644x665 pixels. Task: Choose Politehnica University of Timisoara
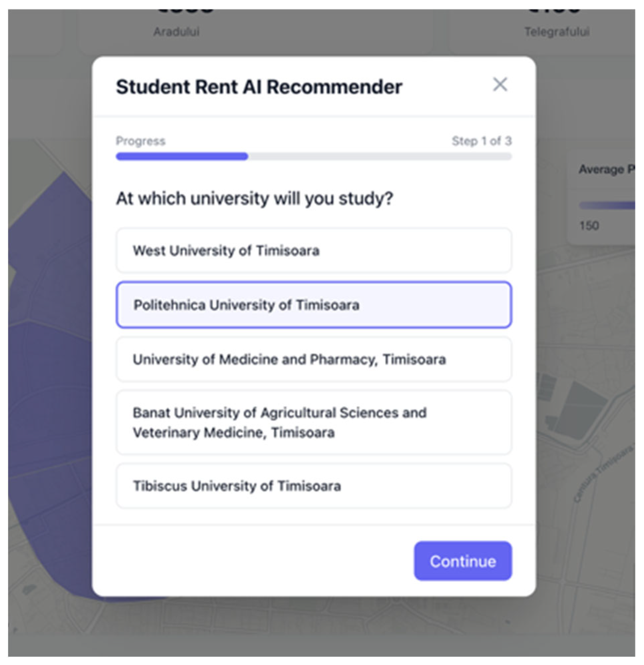tap(314, 305)
